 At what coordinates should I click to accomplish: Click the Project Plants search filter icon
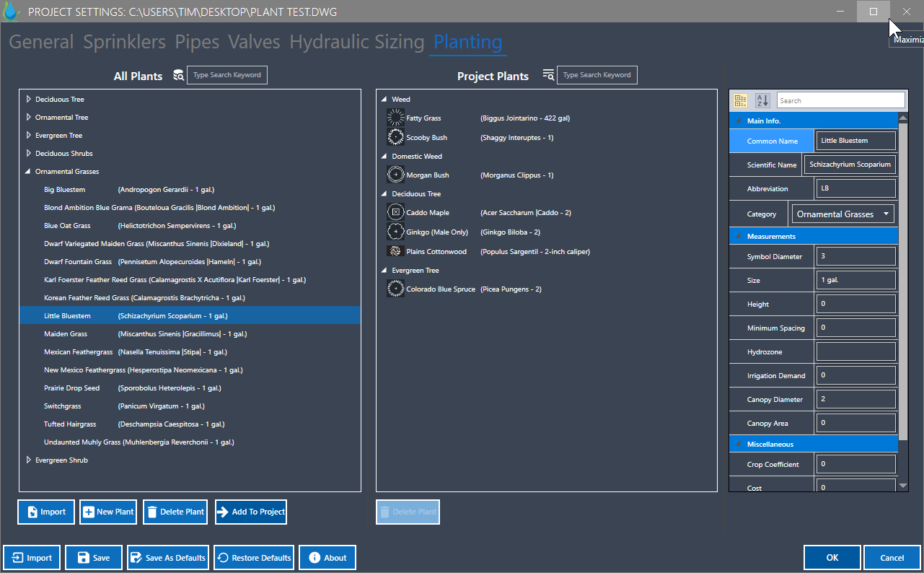pyautogui.click(x=548, y=75)
